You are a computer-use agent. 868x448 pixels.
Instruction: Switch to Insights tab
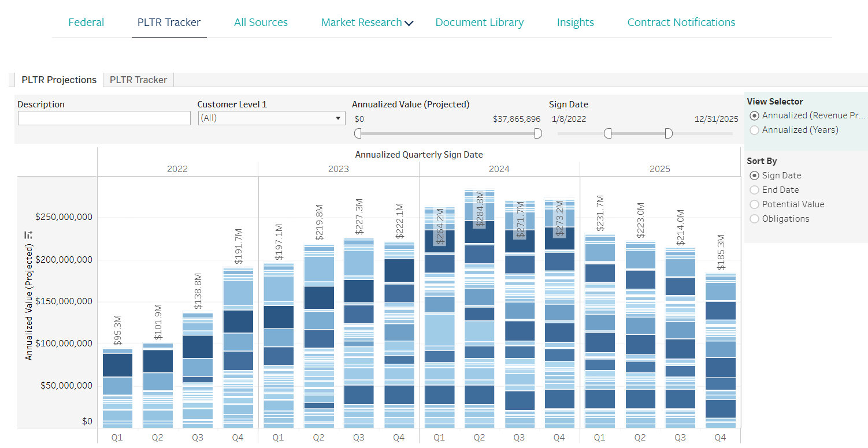[576, 23]
